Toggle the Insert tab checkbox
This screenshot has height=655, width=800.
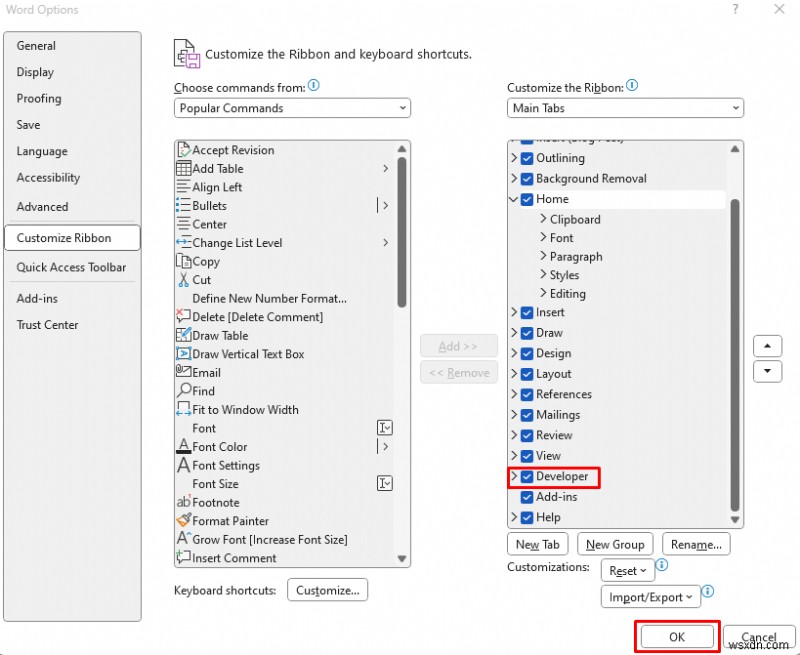[x=527, y=313]
